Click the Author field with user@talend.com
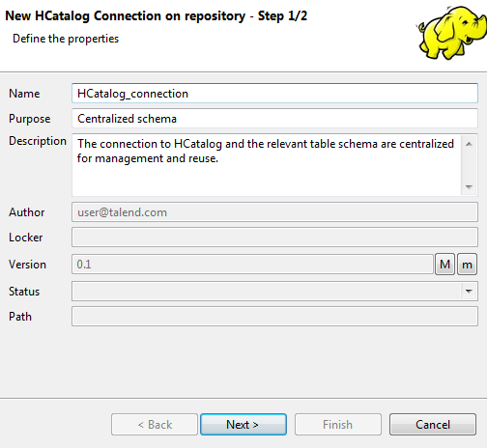This screenshot has width=487, height=448. [x=274, y=212]
